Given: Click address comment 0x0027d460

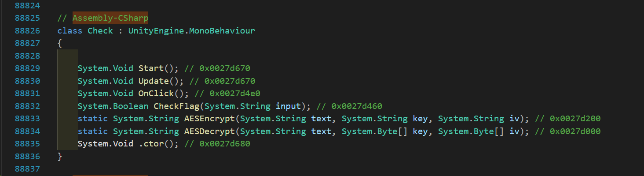Looking at the screenshot, I should [357, 106].
